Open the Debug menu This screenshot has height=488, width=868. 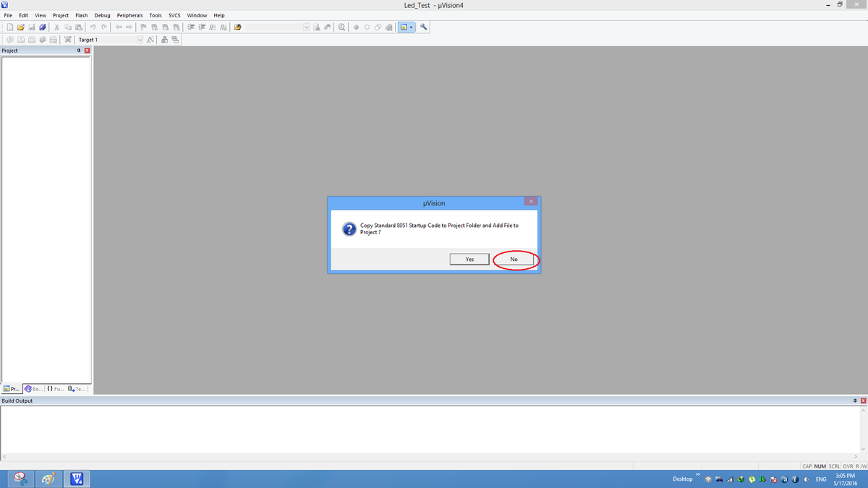coord(102,15)
